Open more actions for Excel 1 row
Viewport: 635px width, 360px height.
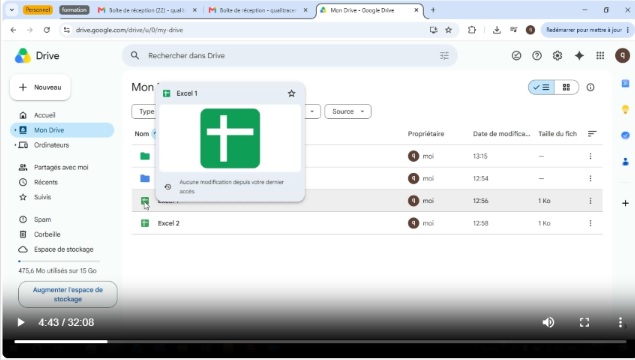click(x=590, y=201)
